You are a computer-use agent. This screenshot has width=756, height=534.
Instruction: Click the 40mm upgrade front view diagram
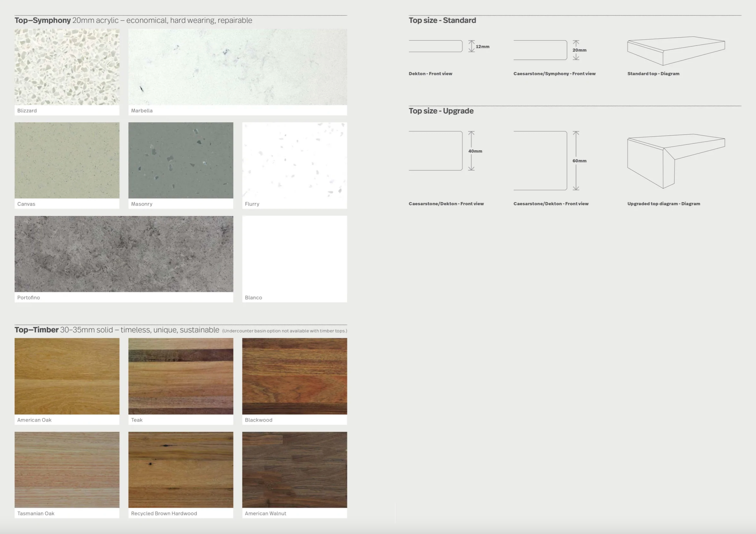tap(436, 151)
